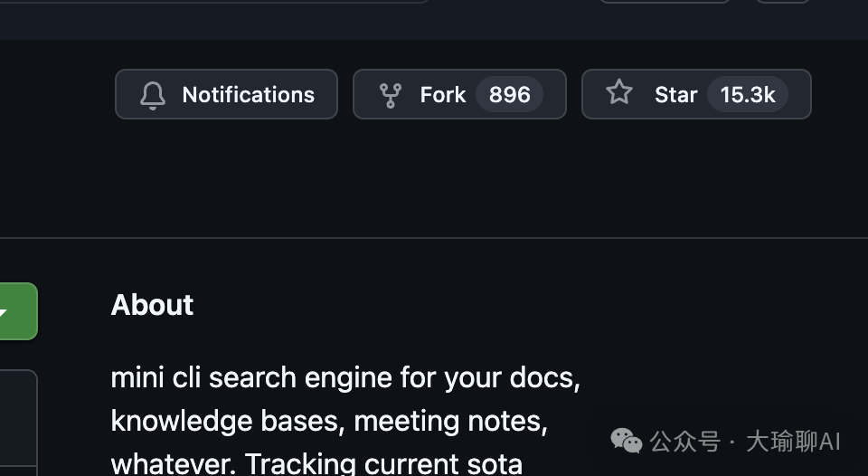868x476 pixels.
Task: Click the "whatever. Tracking current sota" text line
Action: tap(316, 462)
